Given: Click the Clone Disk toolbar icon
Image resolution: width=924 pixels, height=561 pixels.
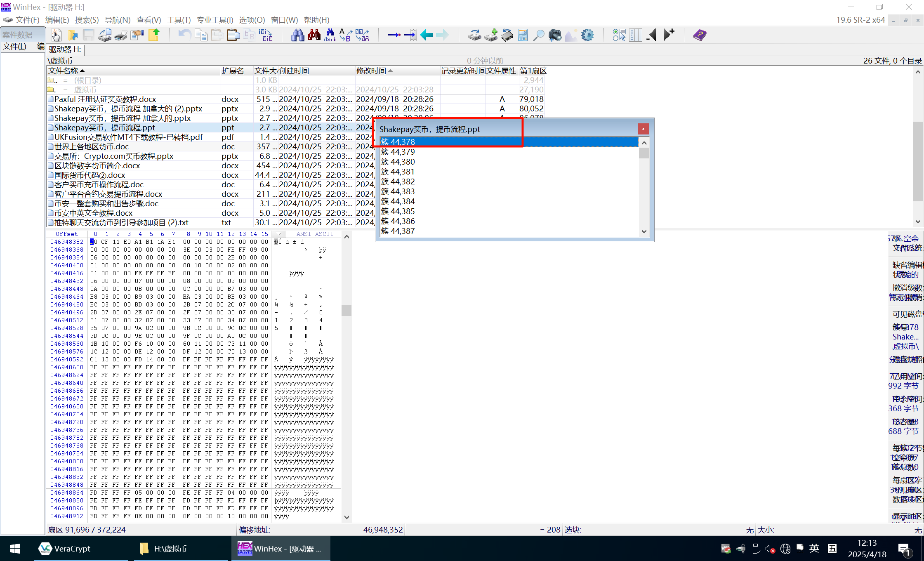Looking at the screenshot, I should pos(474,35).
